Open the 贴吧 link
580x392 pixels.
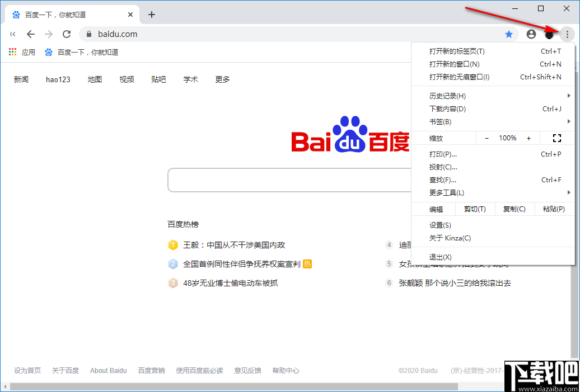(158, 79)
